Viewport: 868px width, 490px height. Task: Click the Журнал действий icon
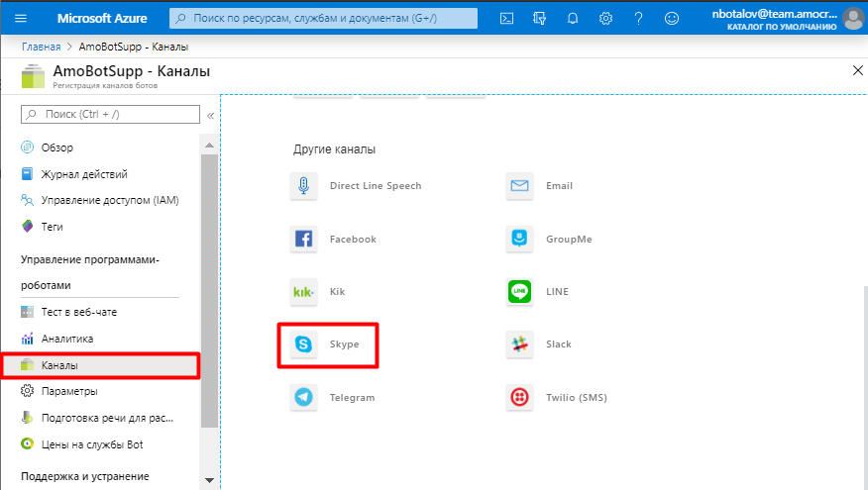click(x=27, y=173)
